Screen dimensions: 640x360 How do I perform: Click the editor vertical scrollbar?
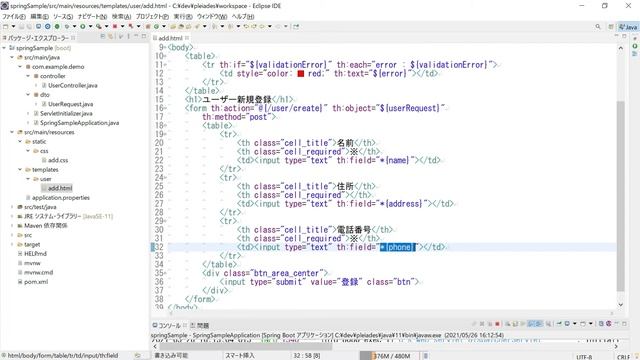[x=620, y=196]
